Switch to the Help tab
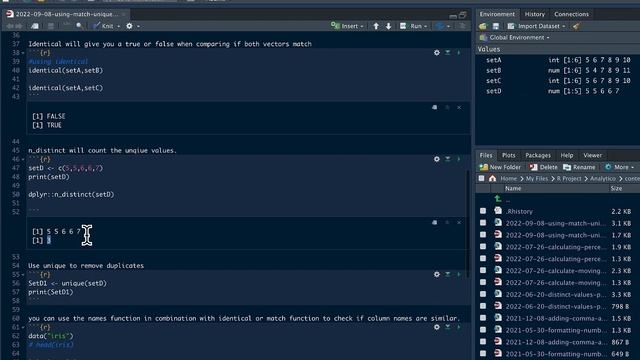Viewport: 640px width, 360px height. (x=567, y=156)
